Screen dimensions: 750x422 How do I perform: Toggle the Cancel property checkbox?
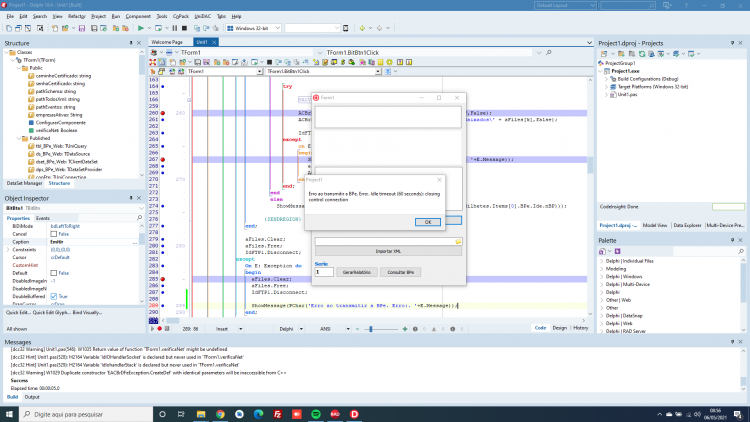pos(54,234)
